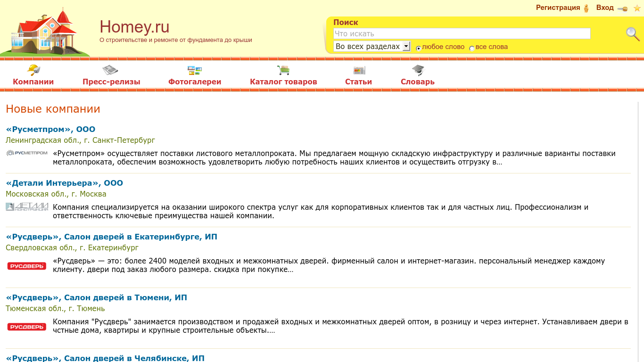The image size is (644, 362).
Task: Click the key icon next to Вход
Action: (622, 8)
